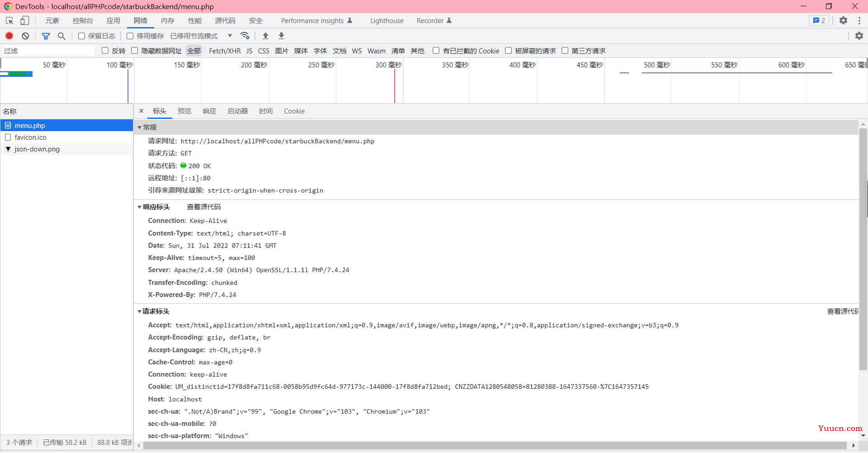Stop recording the network log
Screen dimensions: 868x453
(9, 36)
